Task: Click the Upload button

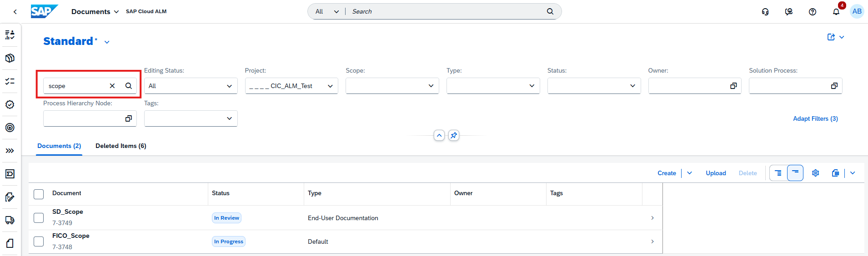Action: click(x=716, y=173)
